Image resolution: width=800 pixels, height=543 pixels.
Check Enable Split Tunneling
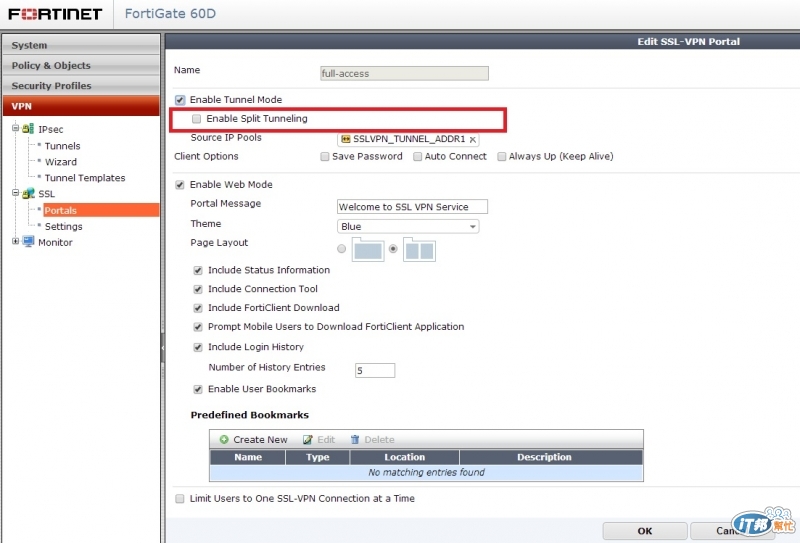[x=196, y=119]
